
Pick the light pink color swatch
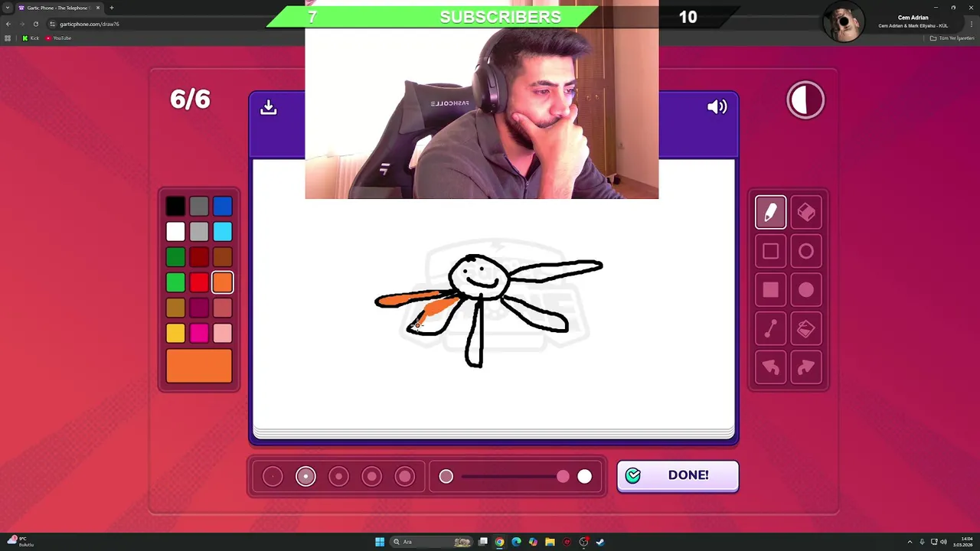(223, 333)
